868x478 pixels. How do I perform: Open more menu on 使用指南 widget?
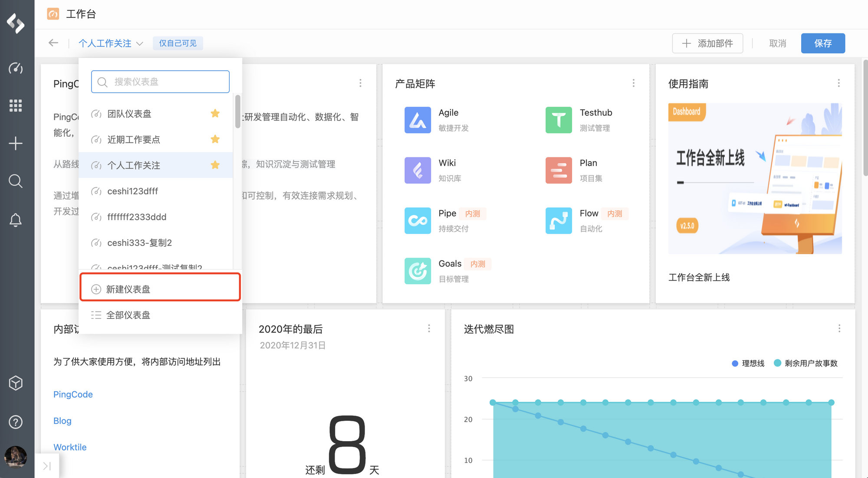coord(838,83)
